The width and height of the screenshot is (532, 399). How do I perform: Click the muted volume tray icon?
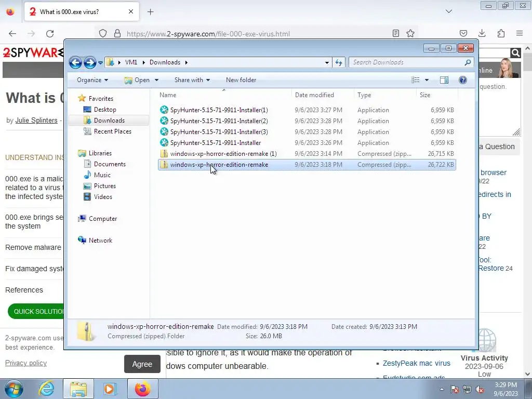point(480,389)
